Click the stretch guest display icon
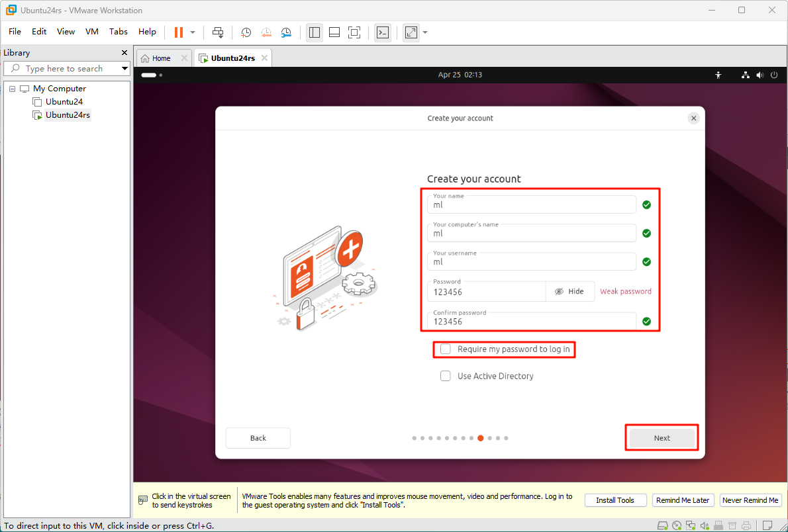 point(411,32)
